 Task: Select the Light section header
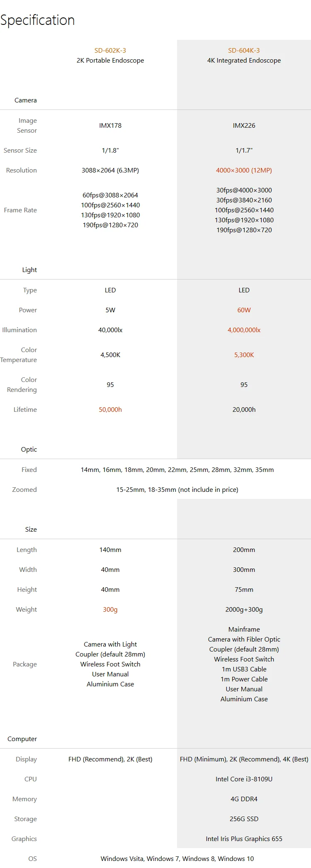pos(29,270)
